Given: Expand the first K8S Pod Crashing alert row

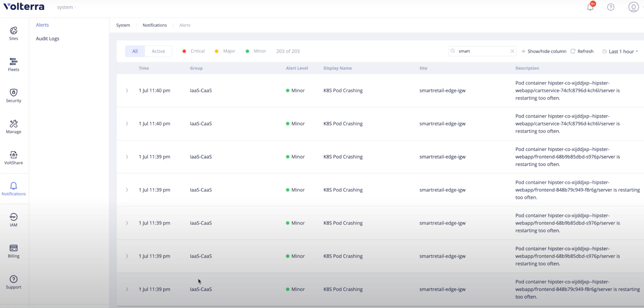Looking at the screenshot, I should click(127, 90).
